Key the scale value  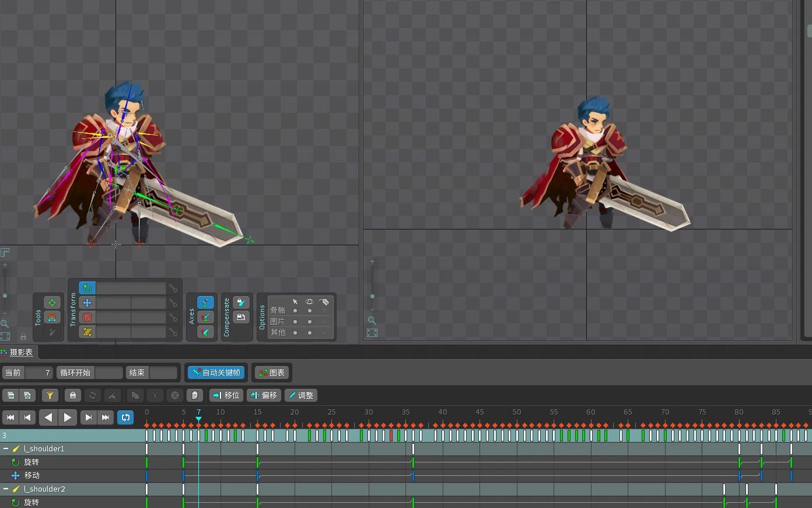(173, 317)
